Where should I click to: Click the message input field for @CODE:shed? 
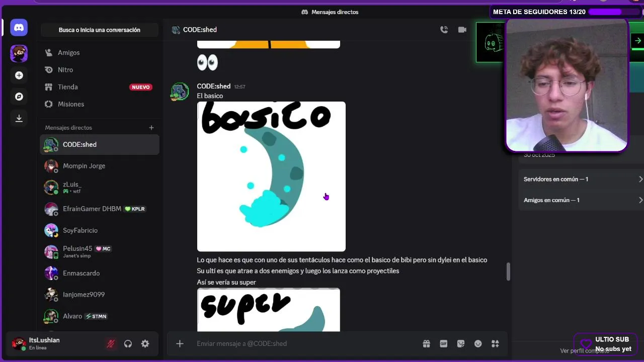[x=302, y=344]
